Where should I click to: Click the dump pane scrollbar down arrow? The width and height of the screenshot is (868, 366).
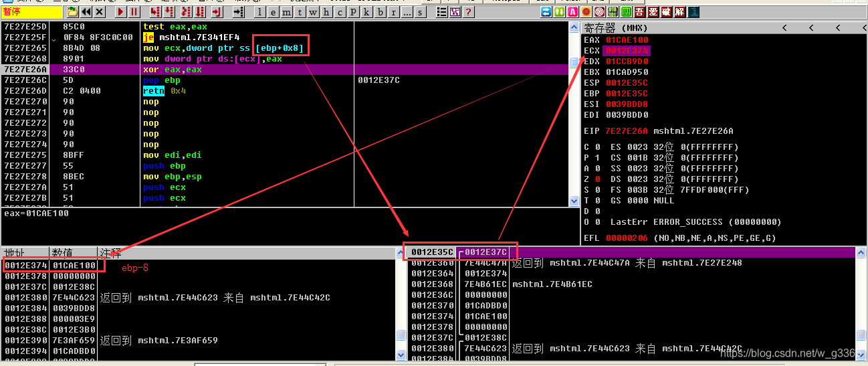pos(401,354)
